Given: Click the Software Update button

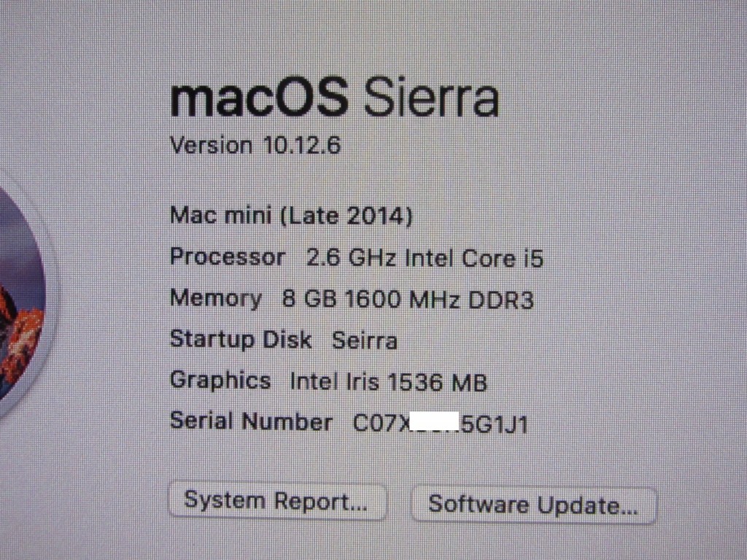Looking at the screenshot, I should pyautogui.click(x=533, y=505).
